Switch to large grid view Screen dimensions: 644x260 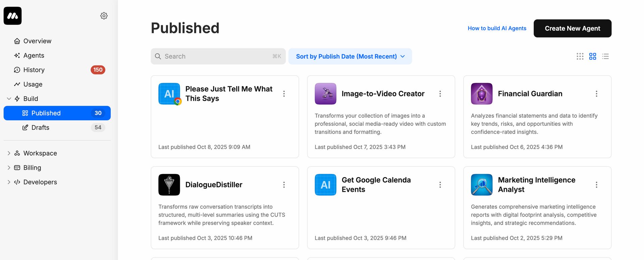[593, 56]
